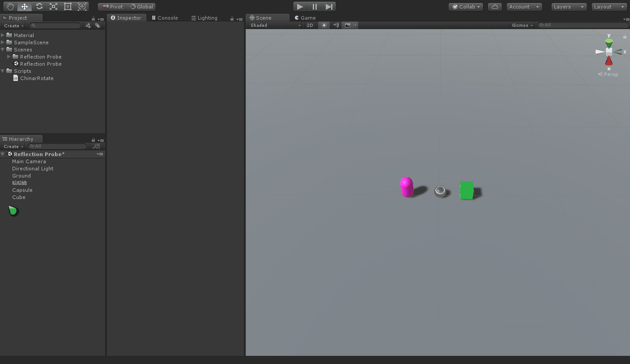Open the Hierarchy panel options menu
The height and width of the screenshot is (364, 630).
(101, 140)
